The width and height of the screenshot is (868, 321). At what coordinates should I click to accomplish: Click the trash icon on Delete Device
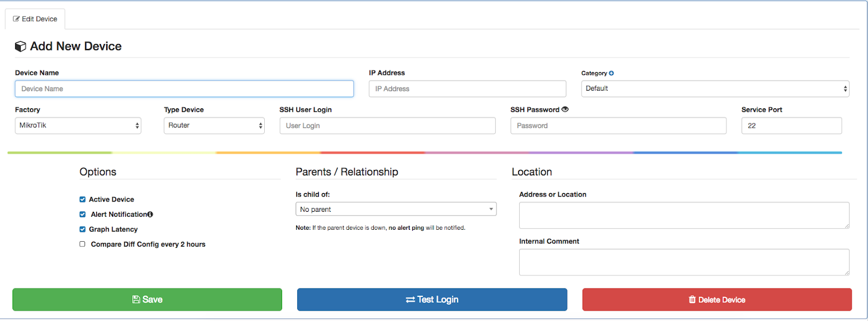coord(692,299)
